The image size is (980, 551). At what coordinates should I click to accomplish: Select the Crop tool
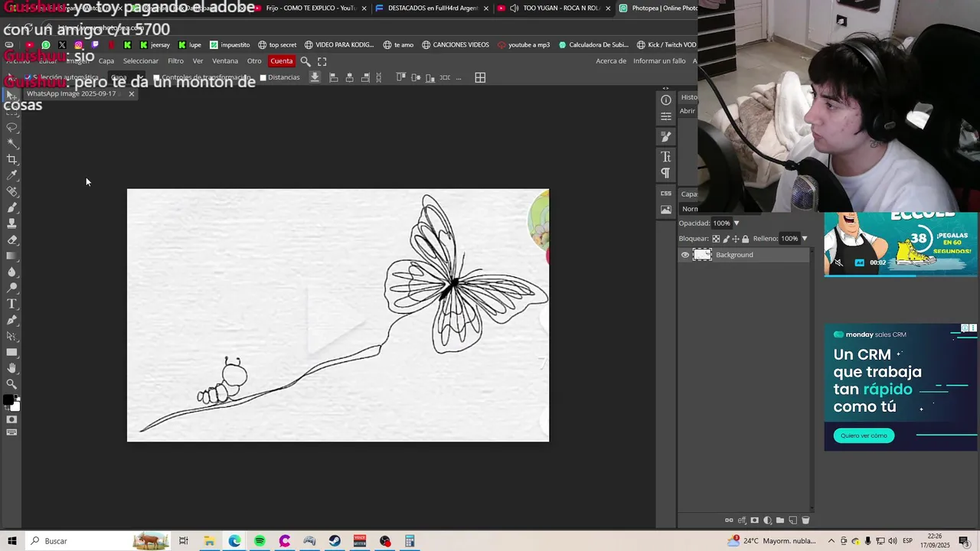point(12,159)
